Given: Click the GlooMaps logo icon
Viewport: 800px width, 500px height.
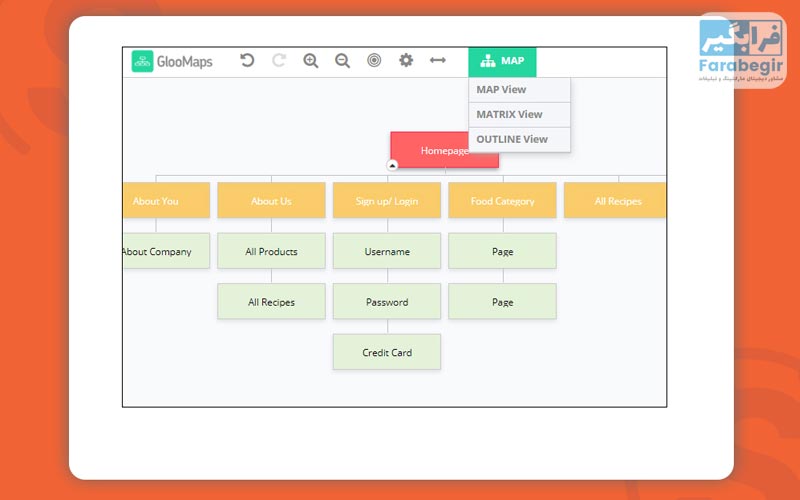Looking at the screenshot, I should coord(142,61).
